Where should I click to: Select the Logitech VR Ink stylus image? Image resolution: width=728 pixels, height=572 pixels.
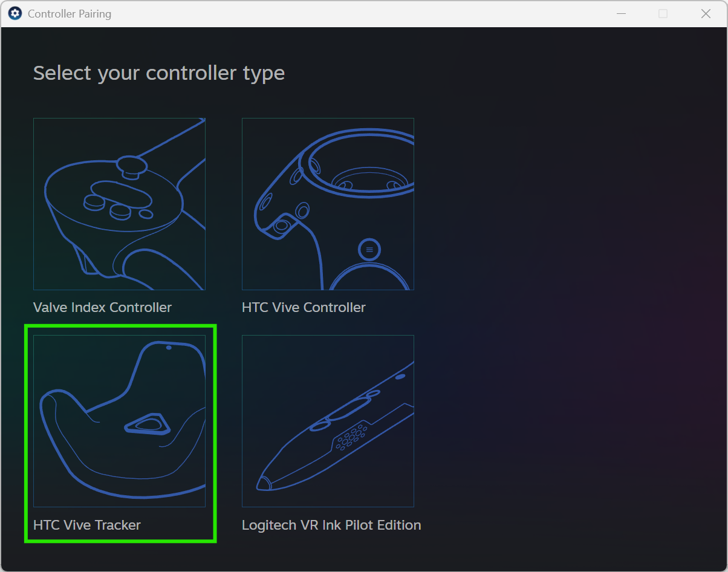tap(328, 421)
